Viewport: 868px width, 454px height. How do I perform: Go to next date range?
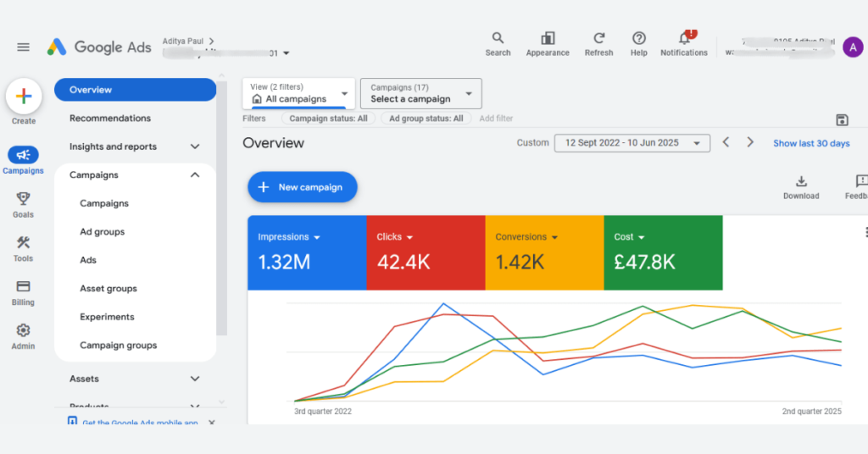coord(750,142)
